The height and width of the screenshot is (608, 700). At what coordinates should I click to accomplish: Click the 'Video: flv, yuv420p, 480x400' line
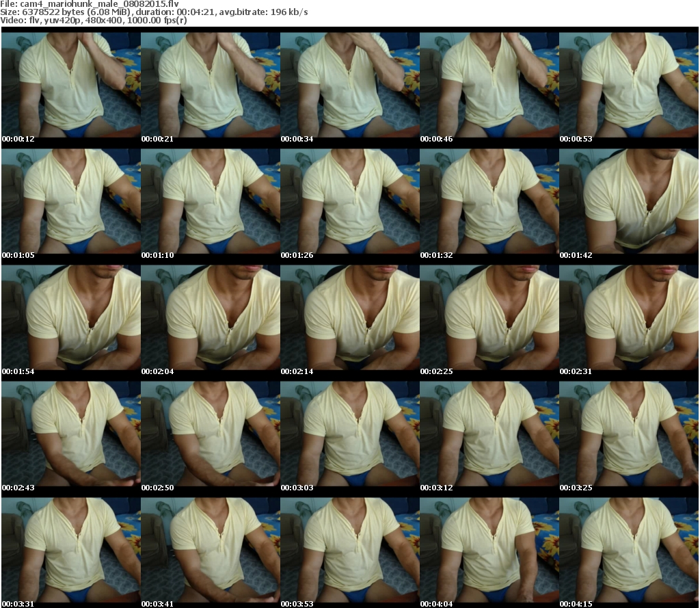pyautogui.click(x=61, y=21)
